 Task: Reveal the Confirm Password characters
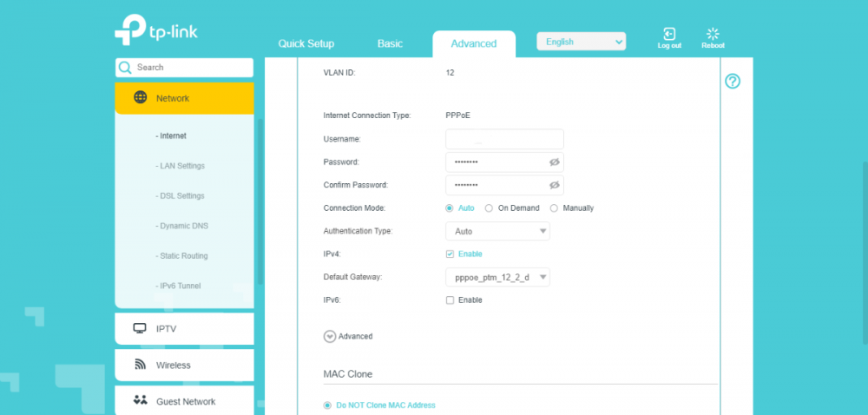click(x=555, y=185)
